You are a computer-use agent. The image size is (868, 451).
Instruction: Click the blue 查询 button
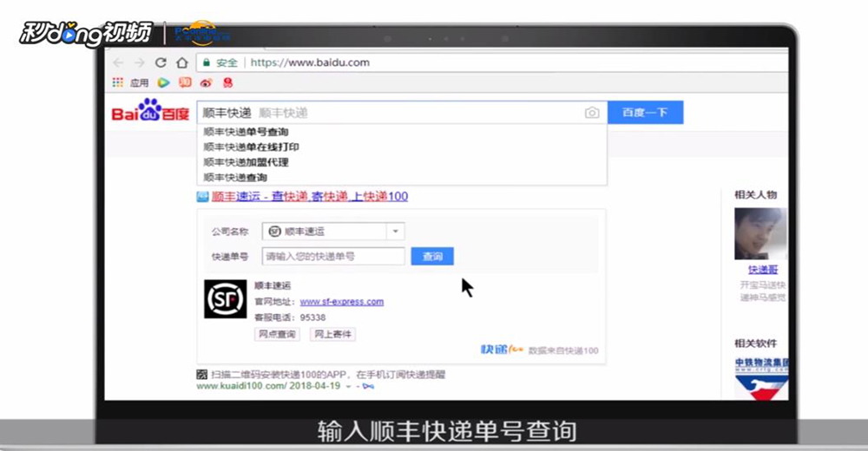click(432, 256)
